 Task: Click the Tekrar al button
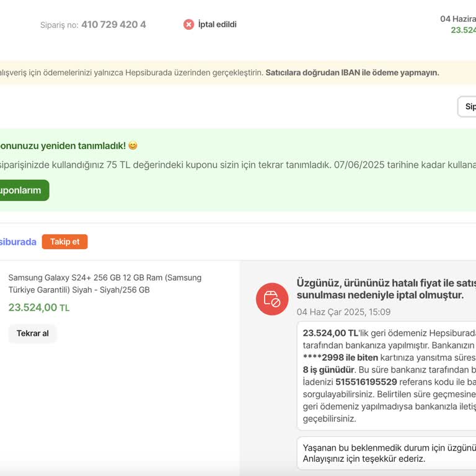(32, 333)
